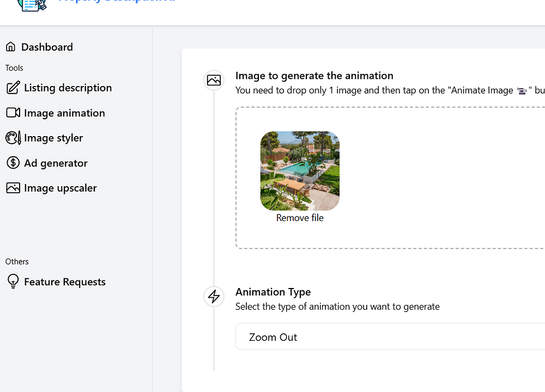Click the app logo in the header
545x392 pixels.
point(32,4)
